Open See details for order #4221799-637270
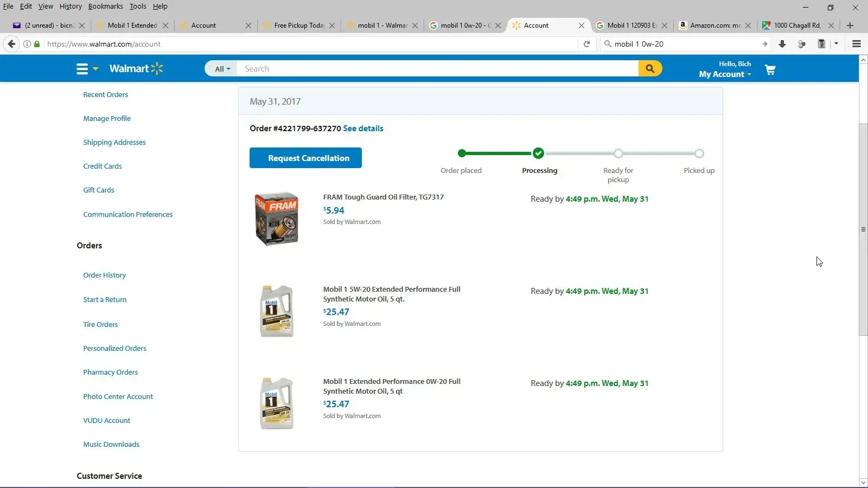Screen dimensions: 868x488 [x=363, y=129]
